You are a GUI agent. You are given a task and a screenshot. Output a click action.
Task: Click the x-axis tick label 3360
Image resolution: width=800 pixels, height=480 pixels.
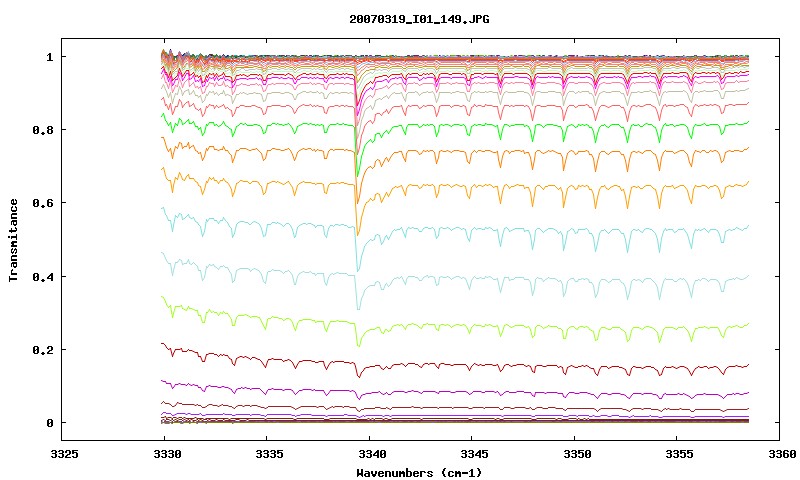782,454
